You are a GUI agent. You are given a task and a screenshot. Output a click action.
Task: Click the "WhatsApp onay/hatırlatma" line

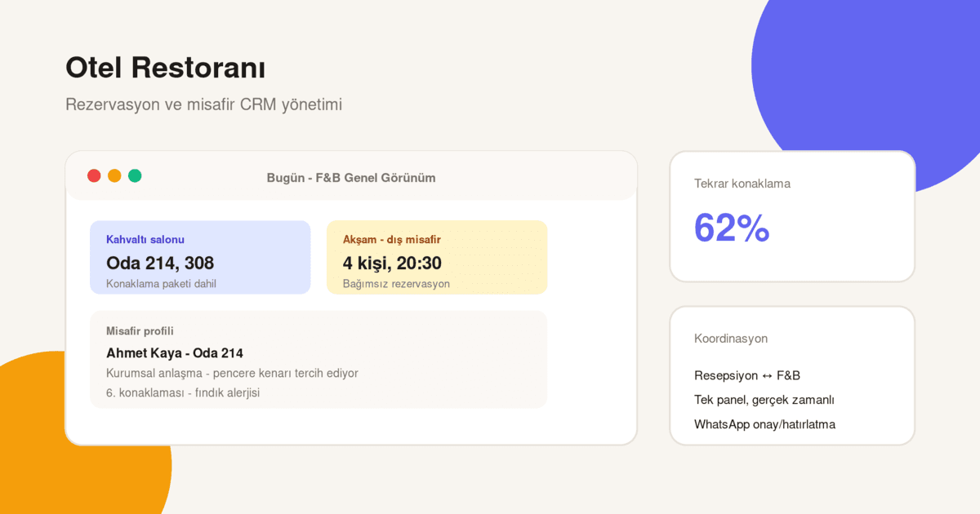click(x=764, y=424)
